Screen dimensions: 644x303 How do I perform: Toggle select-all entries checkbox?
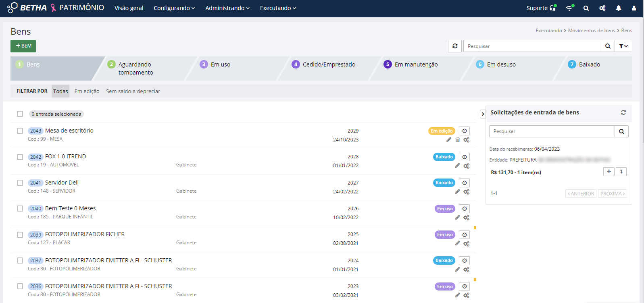tap(20, 114)
